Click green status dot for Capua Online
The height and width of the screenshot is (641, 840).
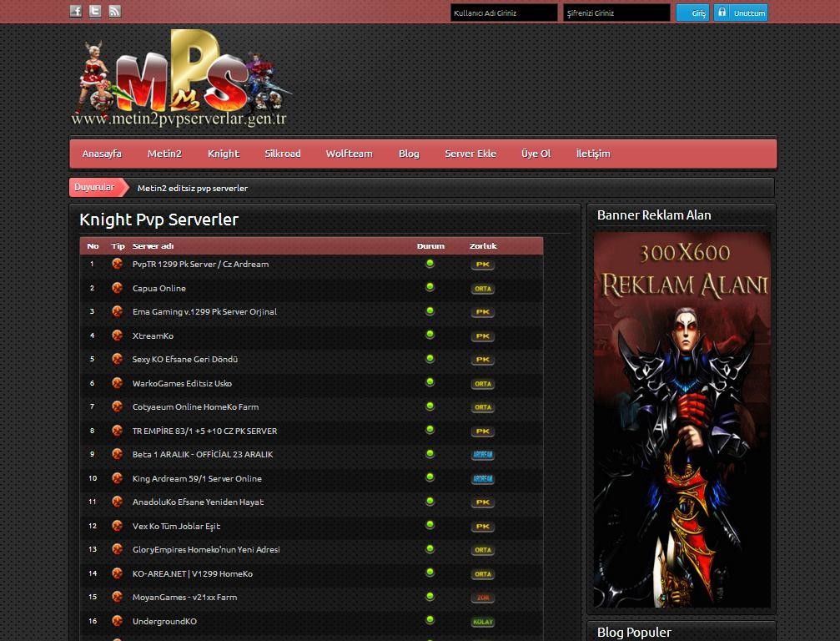tap(430, 287)
